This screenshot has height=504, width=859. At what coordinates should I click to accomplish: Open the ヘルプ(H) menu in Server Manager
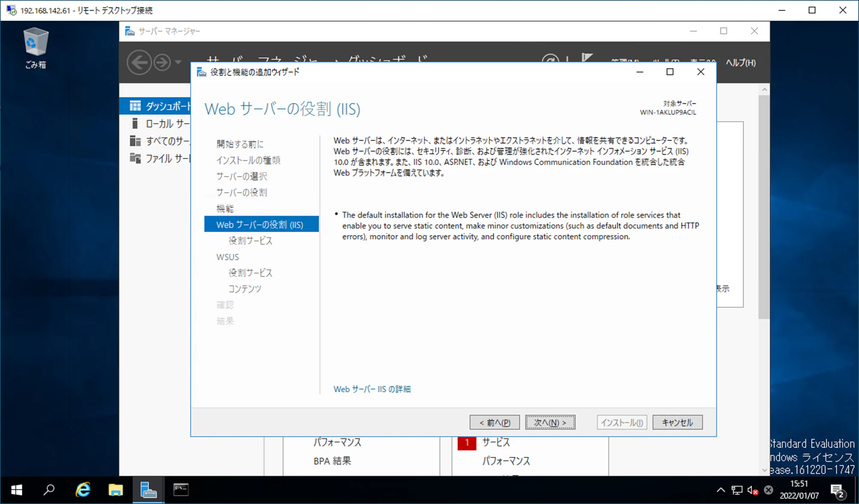[x=741, y=63]
